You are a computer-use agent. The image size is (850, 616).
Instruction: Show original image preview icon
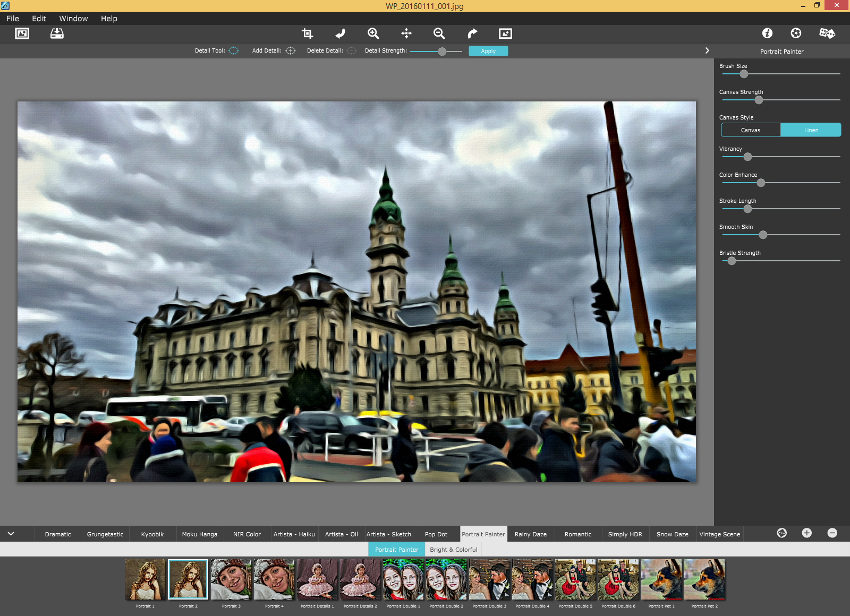[505, 33]
